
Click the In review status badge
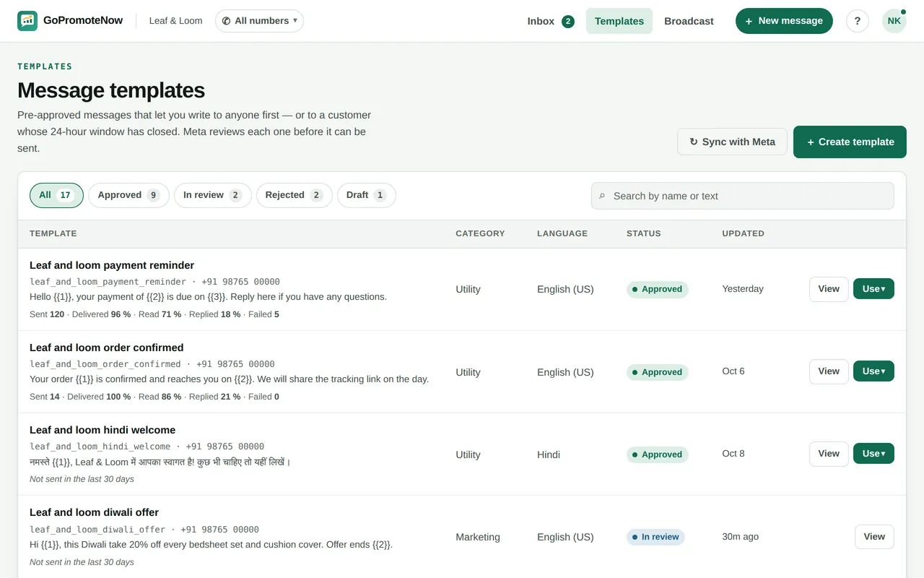(655, 537)
